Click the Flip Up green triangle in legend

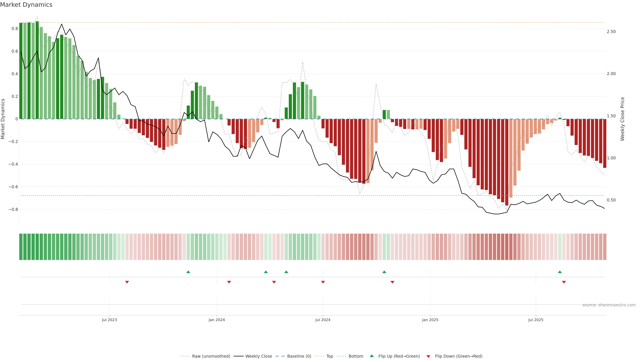pos(372,356)
